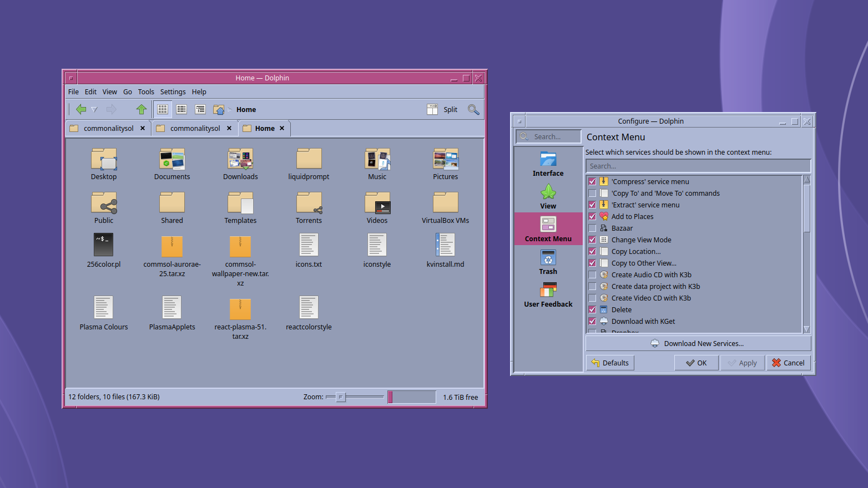
Task: Switch to the Icons view mode
Action: click(163, 109)
